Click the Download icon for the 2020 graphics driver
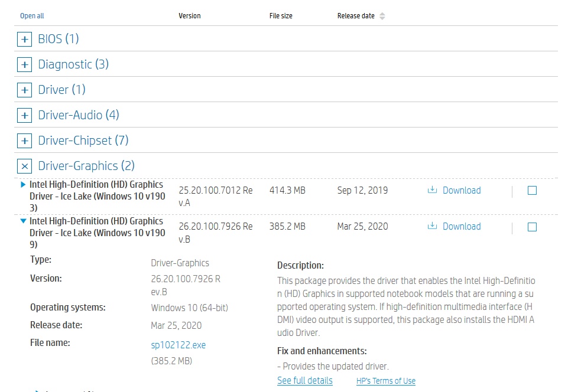Screen dimensions: 581x392 431,226
